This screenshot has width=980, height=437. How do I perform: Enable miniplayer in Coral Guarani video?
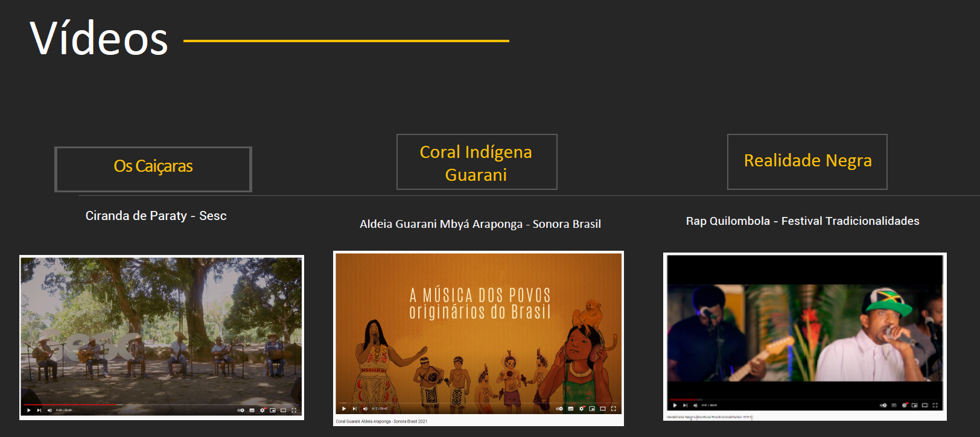pos(592,409)
